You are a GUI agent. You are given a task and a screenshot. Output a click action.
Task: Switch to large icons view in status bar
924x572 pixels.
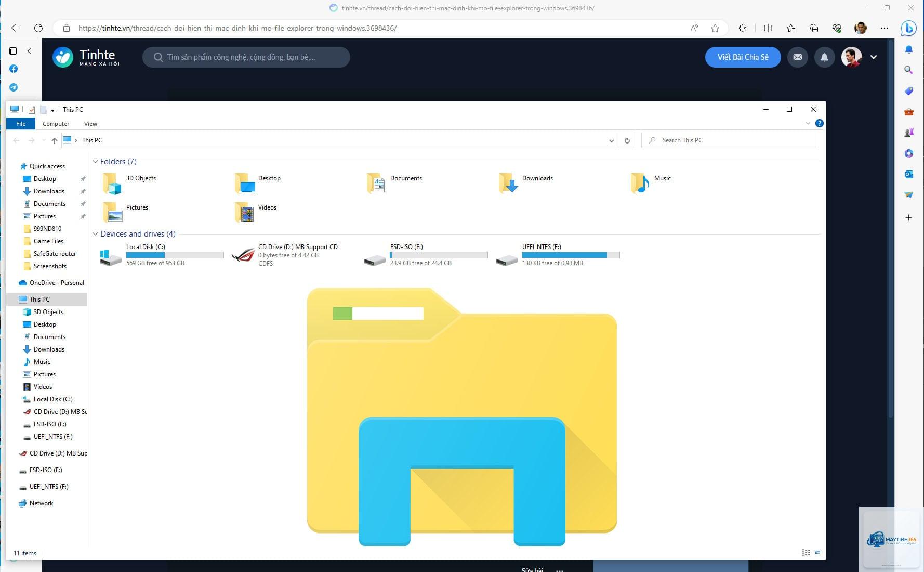pyautogui.click(x=817, y=553)
